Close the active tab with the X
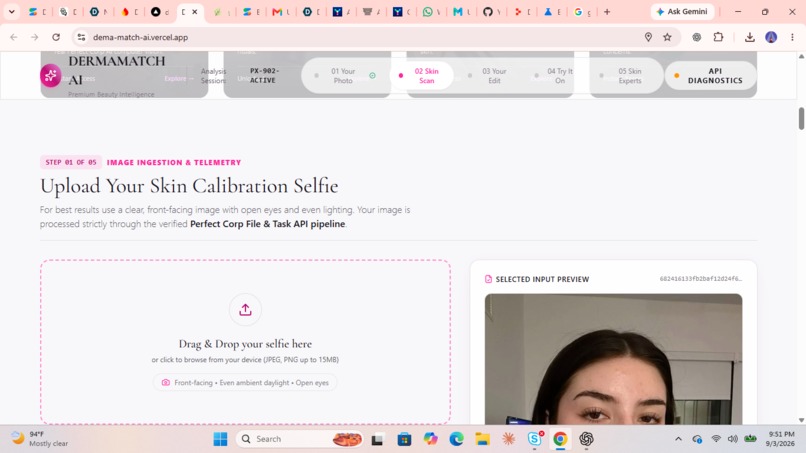Viewport: 806px width, 453px height. coord(195,12)
